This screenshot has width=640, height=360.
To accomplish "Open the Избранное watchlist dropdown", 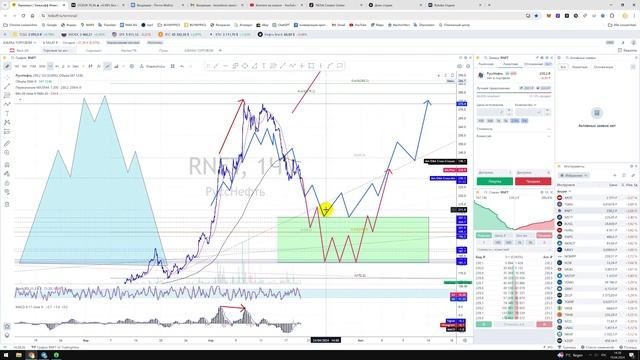I will tap(574, 175).
